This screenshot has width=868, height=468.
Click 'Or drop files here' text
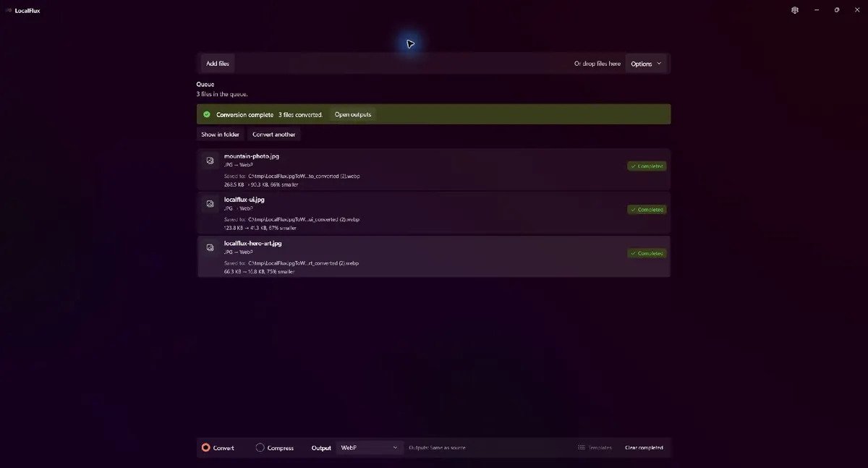(x=597, y=64)
